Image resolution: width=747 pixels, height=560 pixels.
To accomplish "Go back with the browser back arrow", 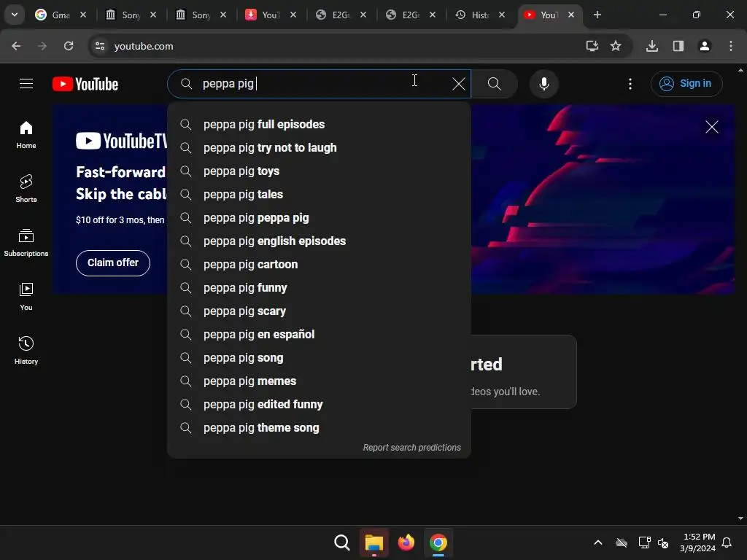I will [x=16, y=46].
